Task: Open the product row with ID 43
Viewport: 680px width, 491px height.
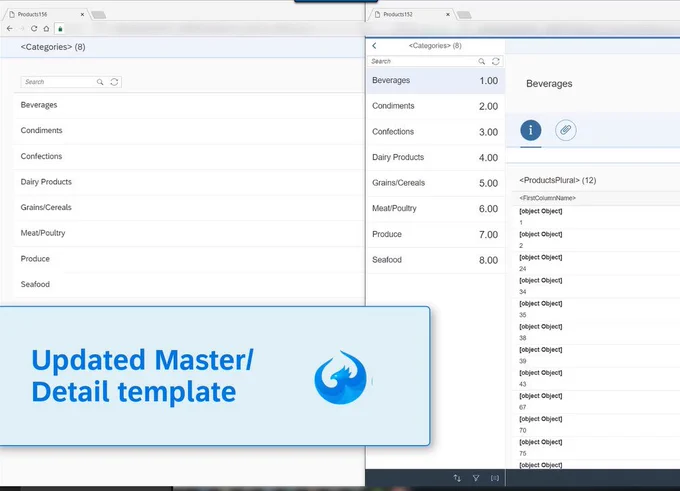Action: [596, 378]
